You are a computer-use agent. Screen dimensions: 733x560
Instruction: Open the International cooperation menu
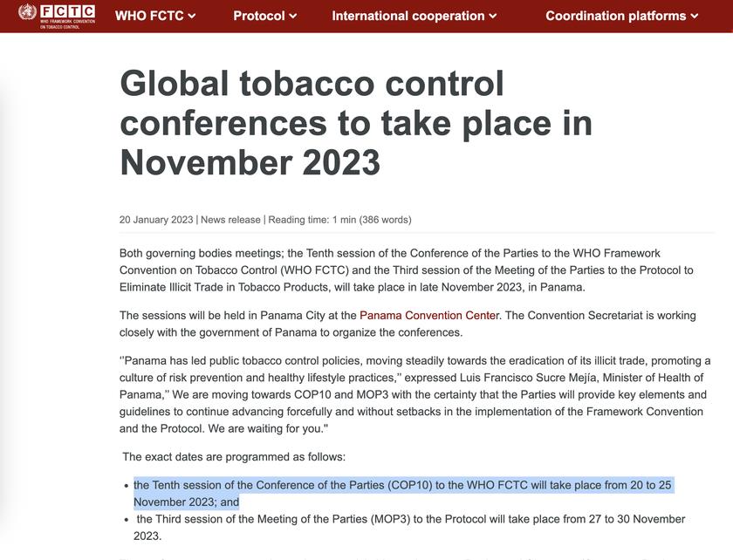(x=408, y=16)
